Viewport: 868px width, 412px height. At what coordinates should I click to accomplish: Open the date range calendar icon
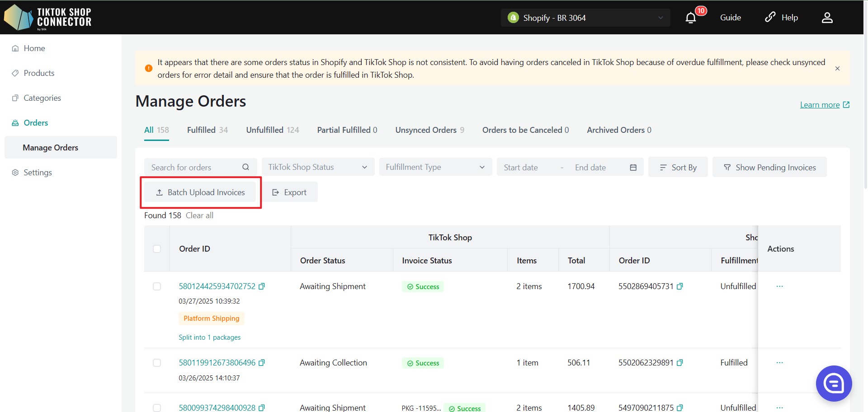[633, 168]
